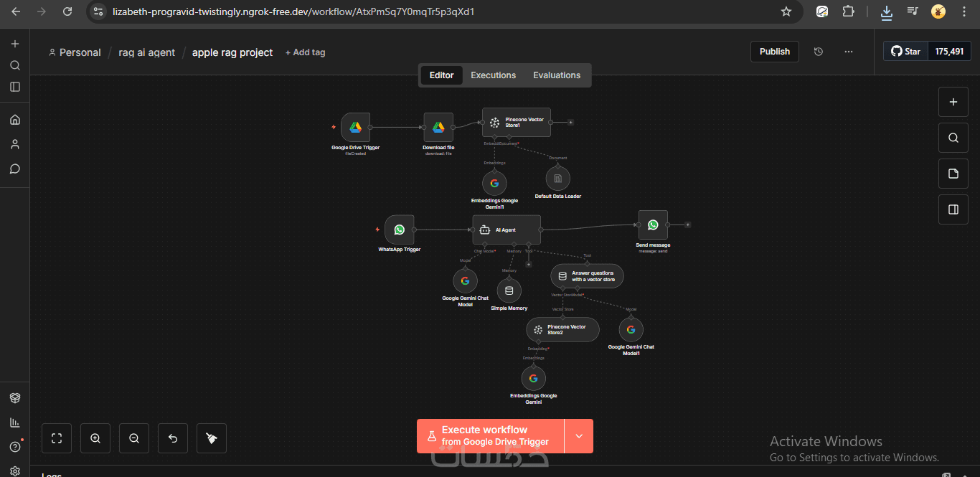Add node after Pinecone Vector Store1 output
This screenshot has width=980, height=477.
(570, 123)
